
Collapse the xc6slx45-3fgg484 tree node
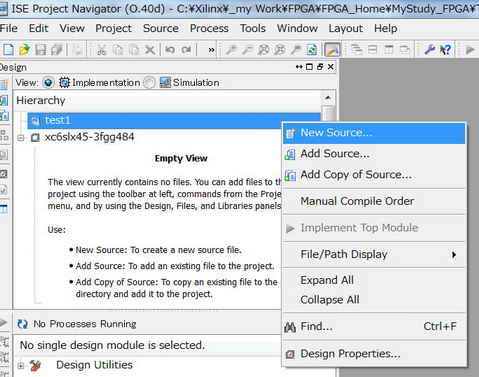[x=21, y=138]
